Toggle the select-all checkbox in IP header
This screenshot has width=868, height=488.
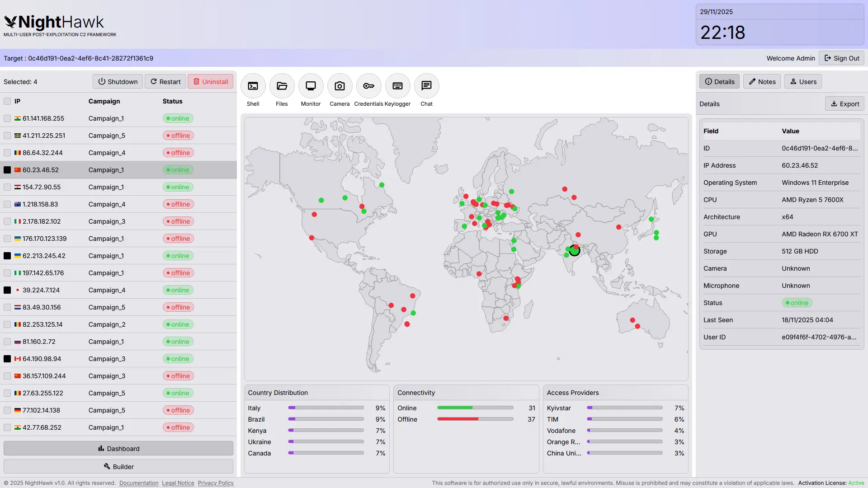pos(7,101)
